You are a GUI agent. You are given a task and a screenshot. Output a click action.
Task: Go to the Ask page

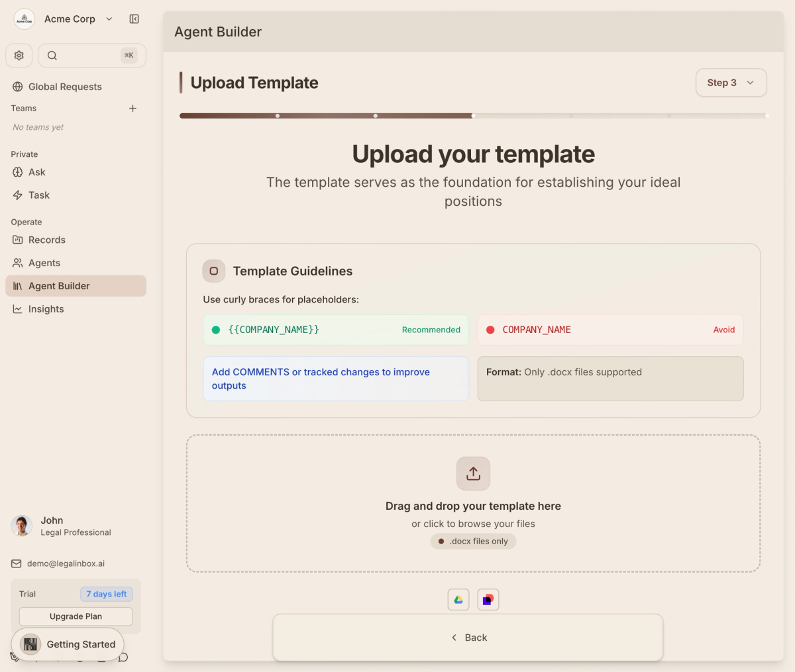click(76, 172)
